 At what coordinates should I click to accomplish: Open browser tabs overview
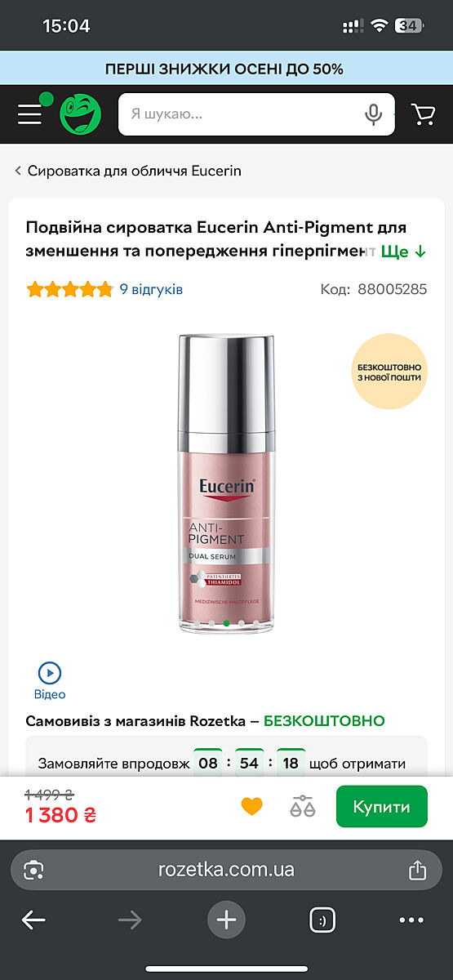click(x=322, y=920)
